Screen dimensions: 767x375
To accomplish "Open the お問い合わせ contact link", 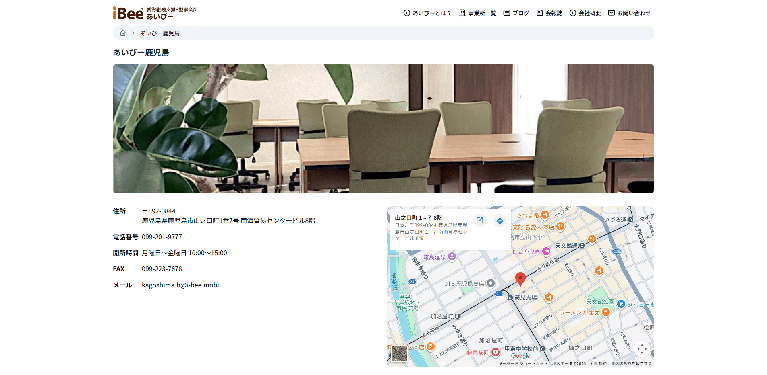I will pos(629,13).
